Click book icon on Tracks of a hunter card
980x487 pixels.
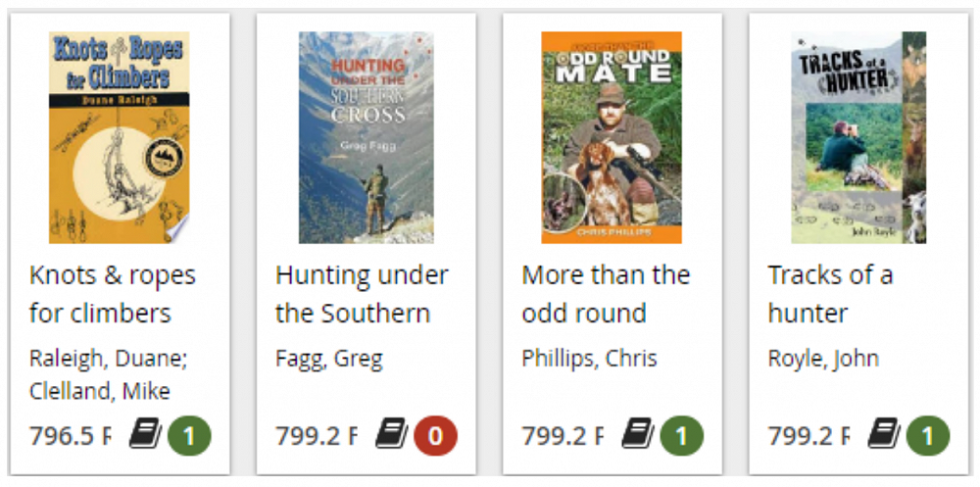tap(883, 434)
